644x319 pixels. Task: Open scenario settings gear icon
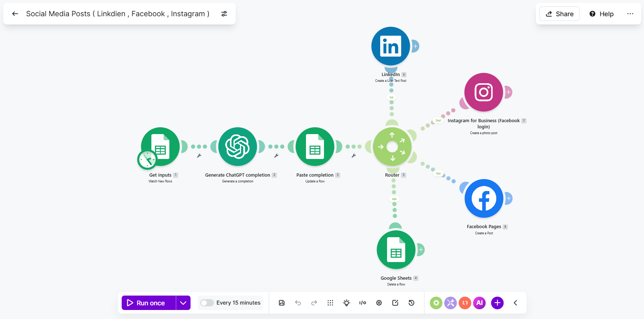tap(379, 303)
